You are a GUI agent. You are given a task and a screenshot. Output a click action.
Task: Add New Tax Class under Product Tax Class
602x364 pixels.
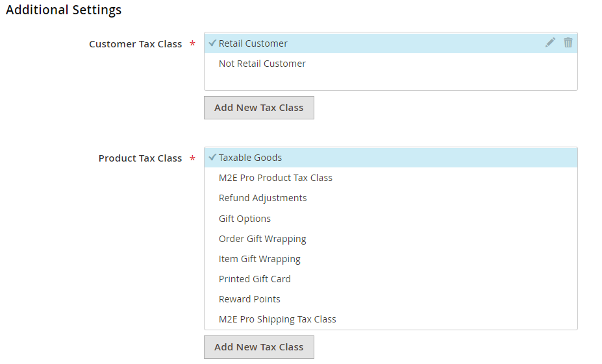(258, 347)
